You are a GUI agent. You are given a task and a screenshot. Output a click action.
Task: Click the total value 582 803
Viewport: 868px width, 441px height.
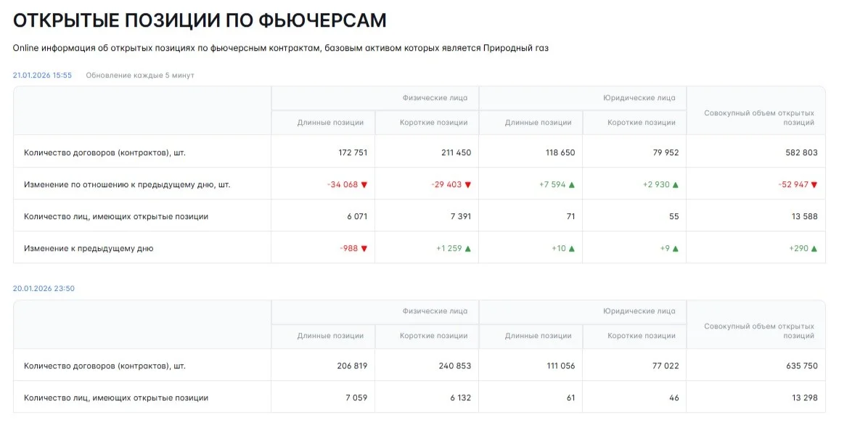[801, 153]
